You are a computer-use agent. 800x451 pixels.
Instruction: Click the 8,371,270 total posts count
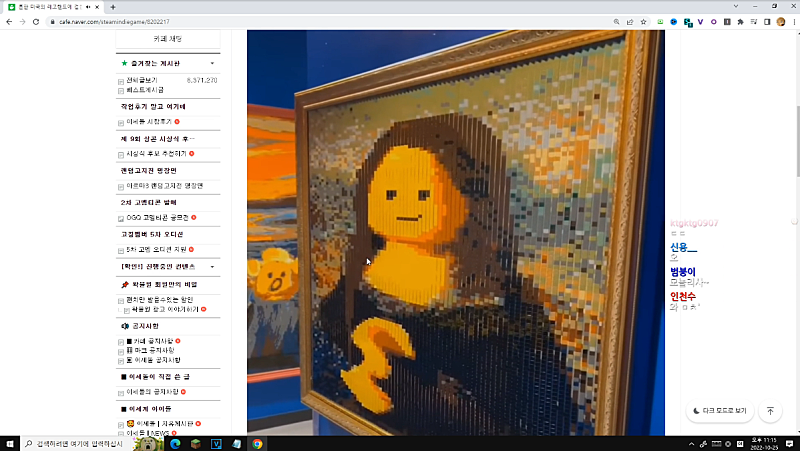click(x=202, y=81)
